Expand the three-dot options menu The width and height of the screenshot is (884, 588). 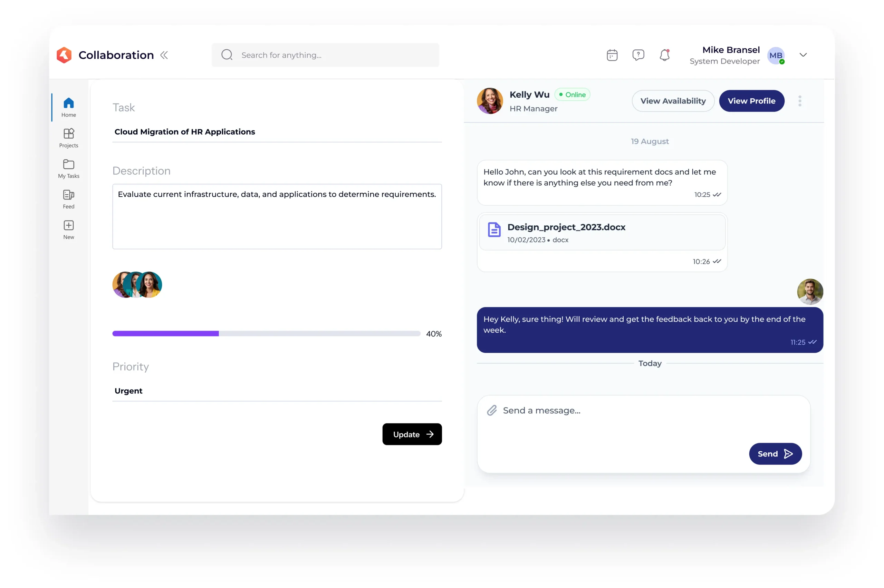coord(800,101)
